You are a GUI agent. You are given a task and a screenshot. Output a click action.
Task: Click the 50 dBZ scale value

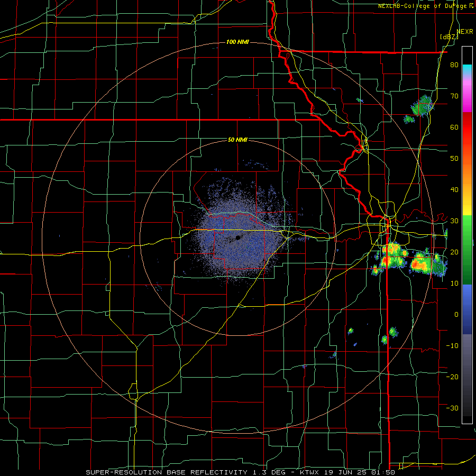click(x=454, y=159)
